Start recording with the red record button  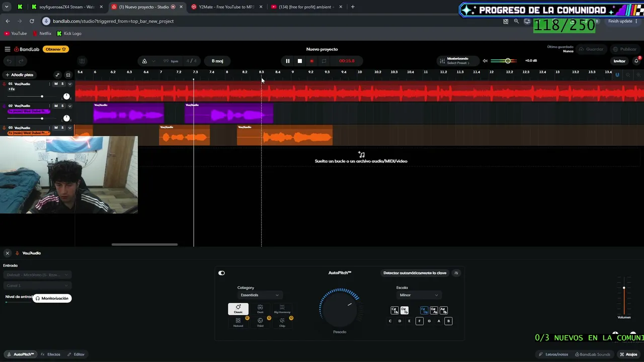click(x=311, y=61)
